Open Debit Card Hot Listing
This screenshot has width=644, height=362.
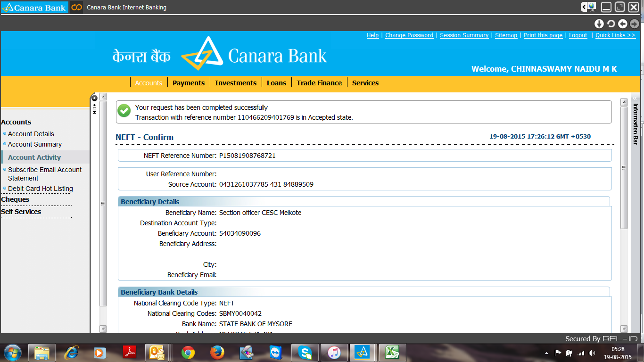click(41, 189)
